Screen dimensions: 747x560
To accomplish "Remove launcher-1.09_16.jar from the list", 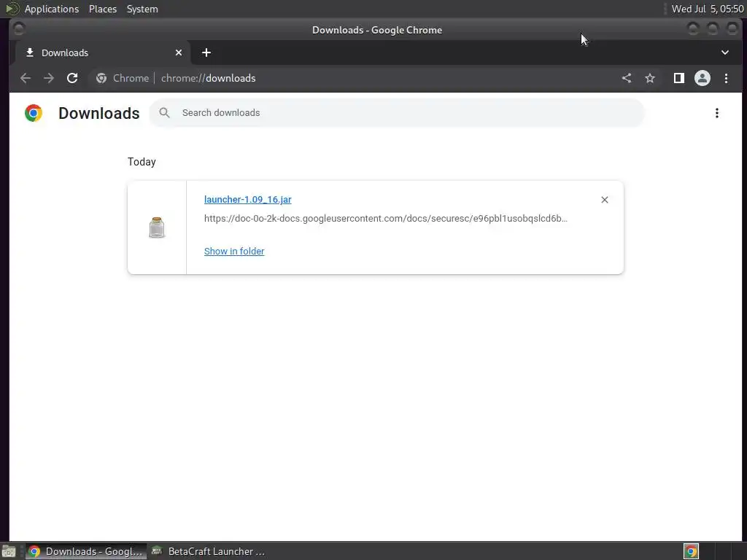I will point(605,200).
